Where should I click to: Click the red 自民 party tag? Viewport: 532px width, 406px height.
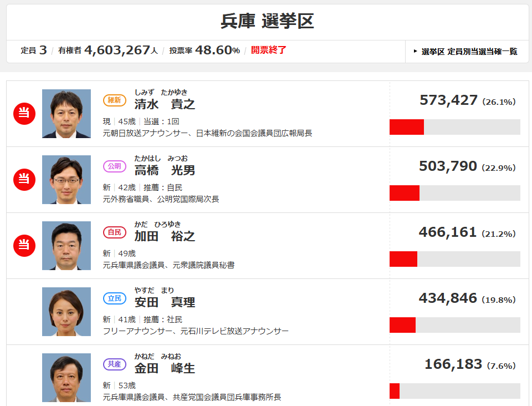pos(115,232)
